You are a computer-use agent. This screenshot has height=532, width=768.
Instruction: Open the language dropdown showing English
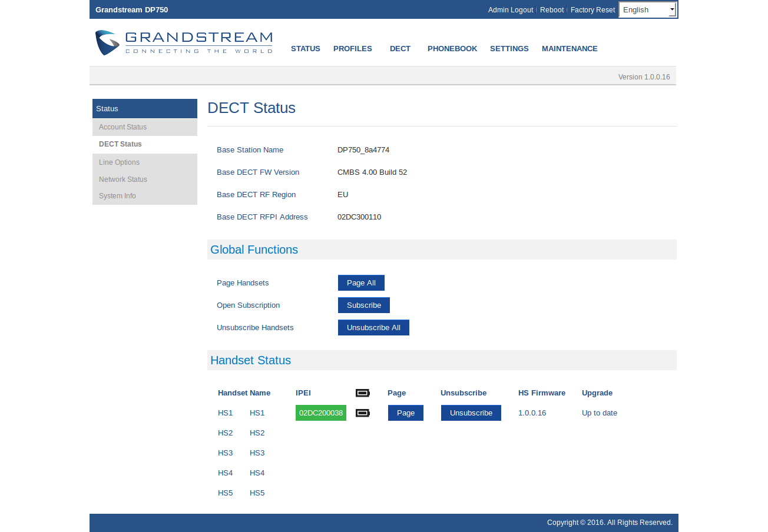point(648,10)
